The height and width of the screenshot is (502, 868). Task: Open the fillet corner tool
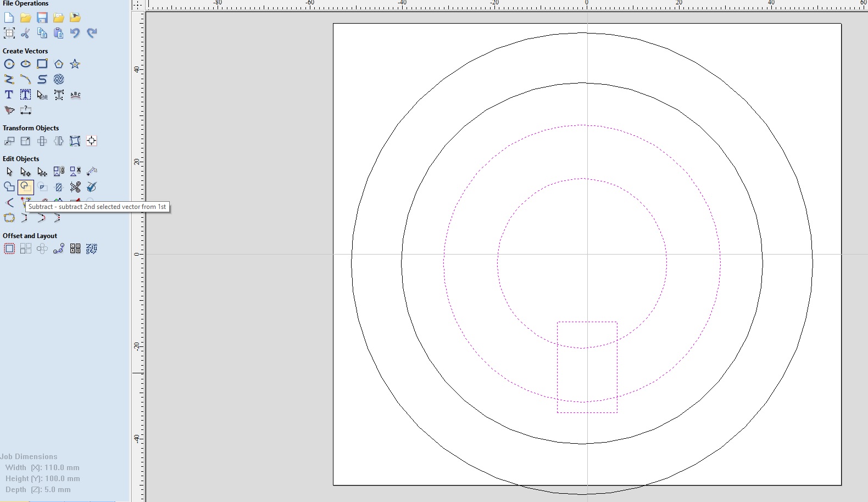(x=9, y=202)
